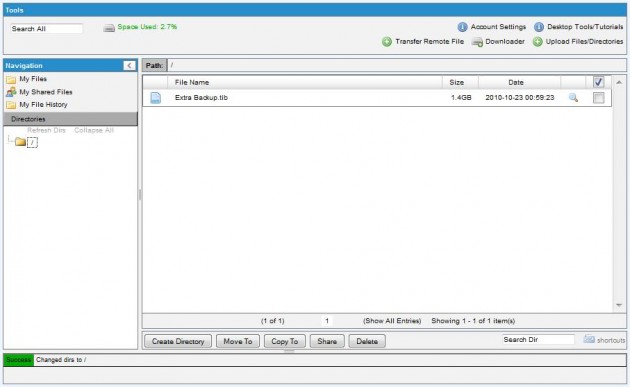Check the box for Extra Backup.tib
The height and width of the screenshot is (387, 630).
point(598,98)
